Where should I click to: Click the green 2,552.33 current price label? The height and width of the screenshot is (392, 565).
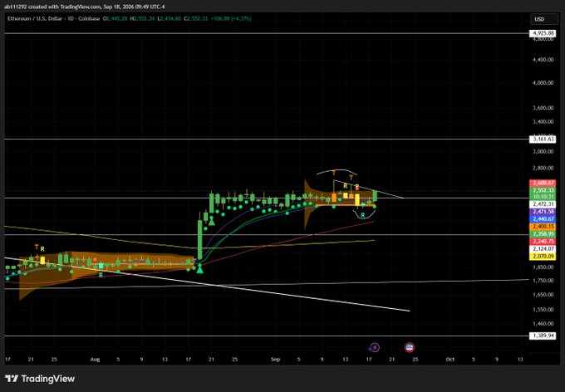coord(543,190)
